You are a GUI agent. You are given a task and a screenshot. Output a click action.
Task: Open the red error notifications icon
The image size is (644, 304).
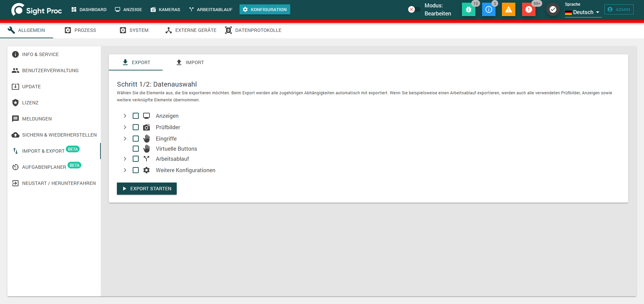[528, 9]
